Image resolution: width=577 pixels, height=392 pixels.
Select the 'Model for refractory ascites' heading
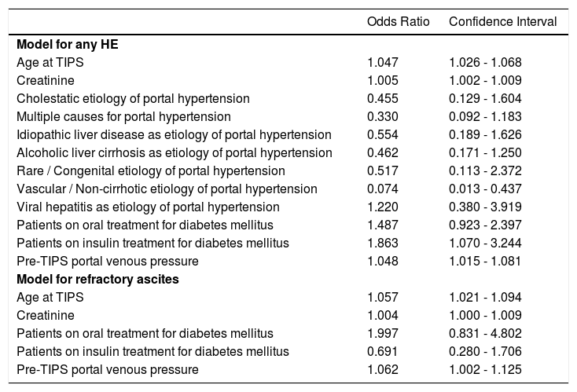coord(92,279)
